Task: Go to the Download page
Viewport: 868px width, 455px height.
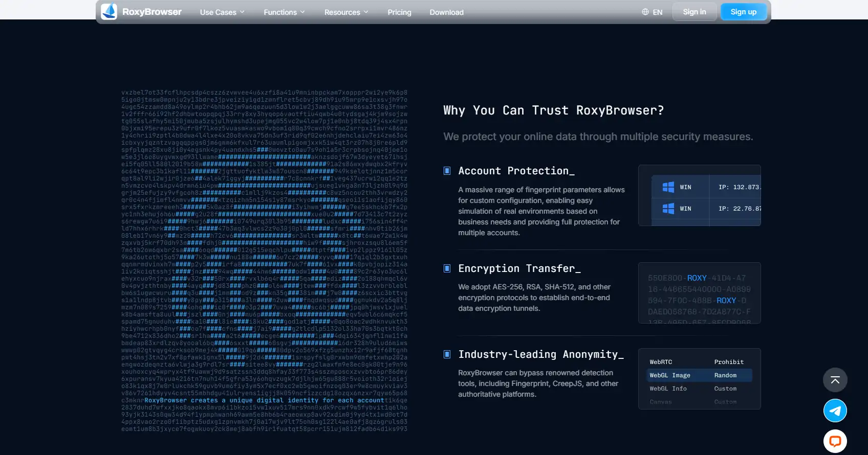Action: [x=446, y=12]
